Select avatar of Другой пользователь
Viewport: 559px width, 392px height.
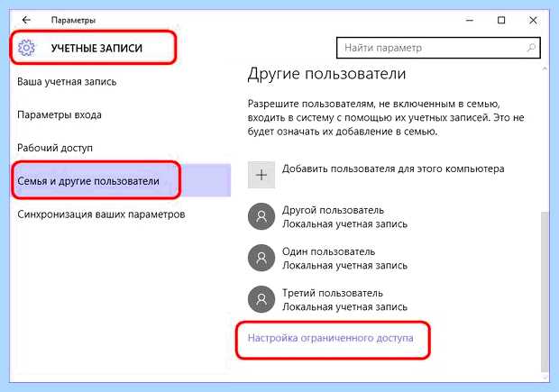(x=261, y=216)
